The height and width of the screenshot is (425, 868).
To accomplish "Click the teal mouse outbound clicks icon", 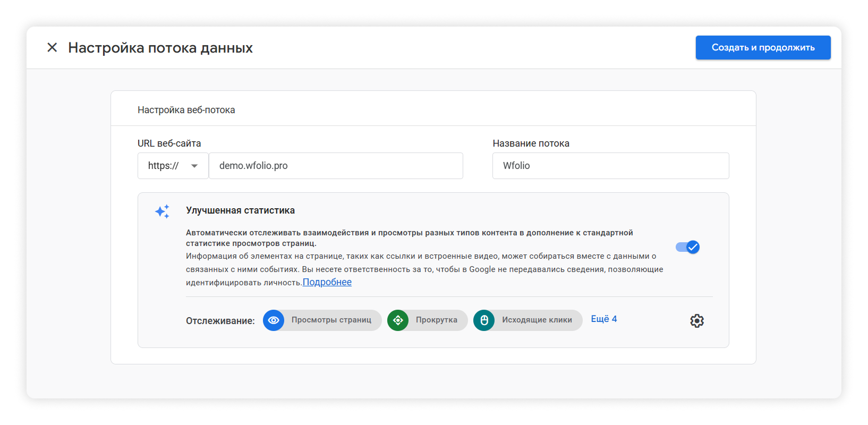I will [x=484, y=320].
